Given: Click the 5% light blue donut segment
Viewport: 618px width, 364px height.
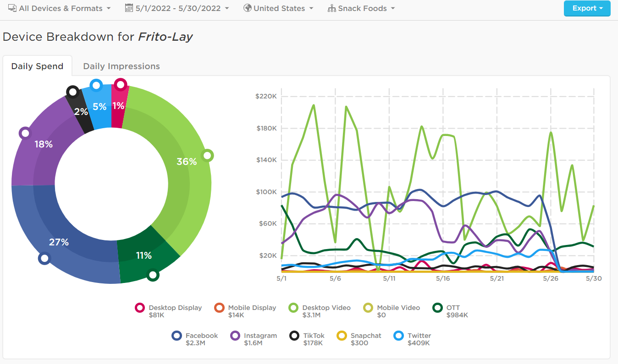Looking at the screenshot, I should [99, 107].
